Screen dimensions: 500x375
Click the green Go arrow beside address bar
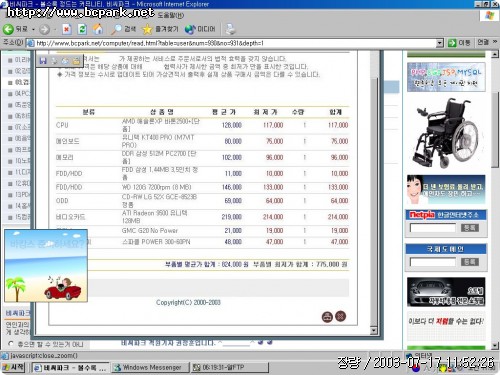452,43
